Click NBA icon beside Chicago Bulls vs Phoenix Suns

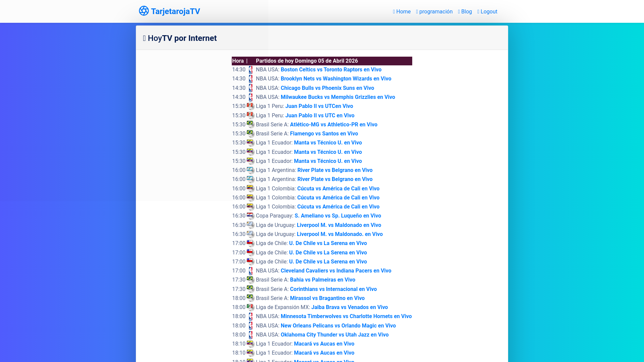tap(251, 88)
